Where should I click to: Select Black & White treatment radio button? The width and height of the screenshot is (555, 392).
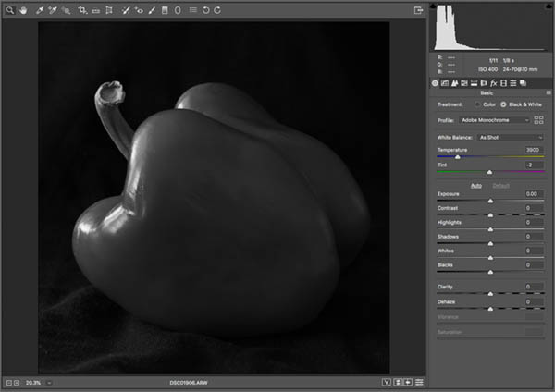[x=503, y=104]
